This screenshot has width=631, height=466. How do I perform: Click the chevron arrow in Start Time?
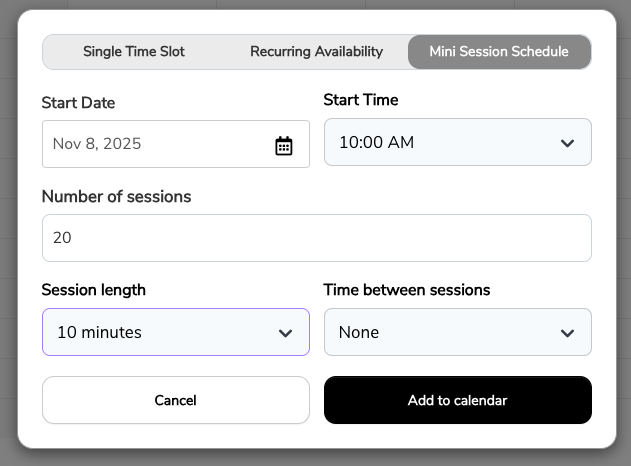point(567,144)
